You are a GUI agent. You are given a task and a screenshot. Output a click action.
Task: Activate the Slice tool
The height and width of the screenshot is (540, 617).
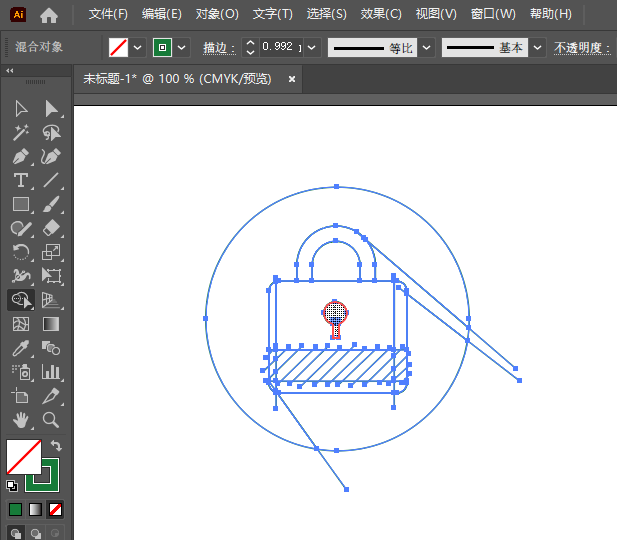(51, 396)
